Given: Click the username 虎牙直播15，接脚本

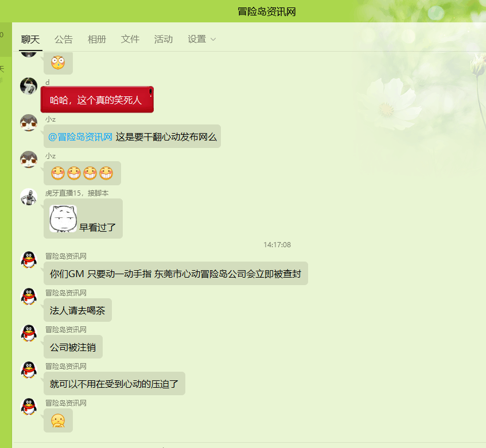Looking at the screenshot, I should 77,193.
